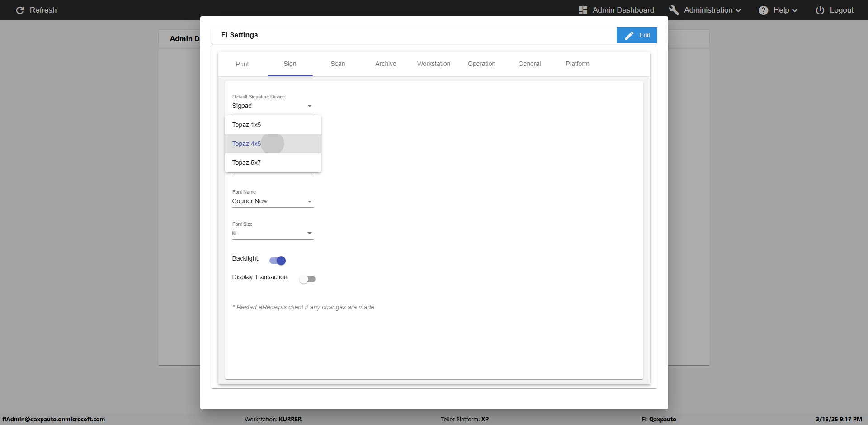Click the Administration menu label

point(708,10)
